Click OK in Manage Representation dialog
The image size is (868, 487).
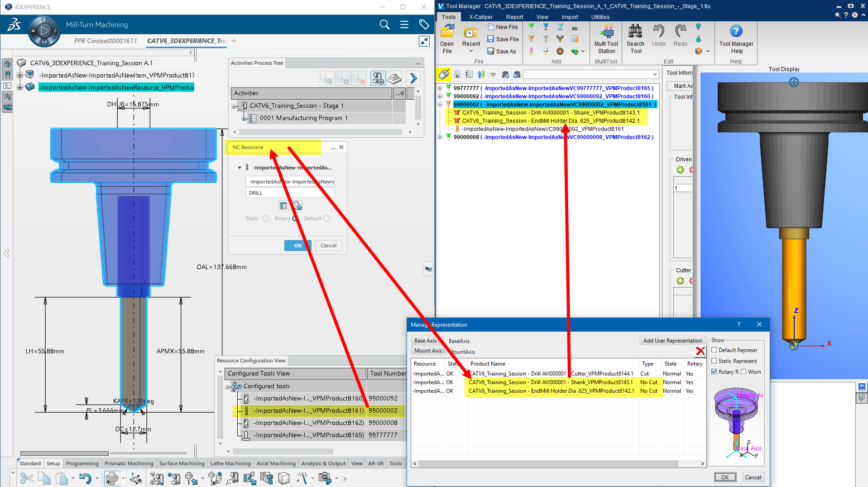point(725,477)
